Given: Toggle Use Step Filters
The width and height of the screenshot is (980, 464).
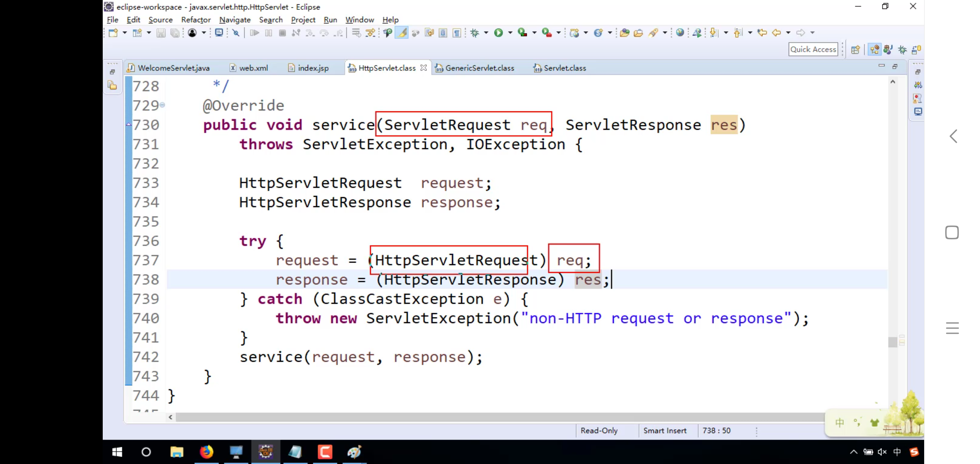Looking at the screenshot, I should click(370, 33).
